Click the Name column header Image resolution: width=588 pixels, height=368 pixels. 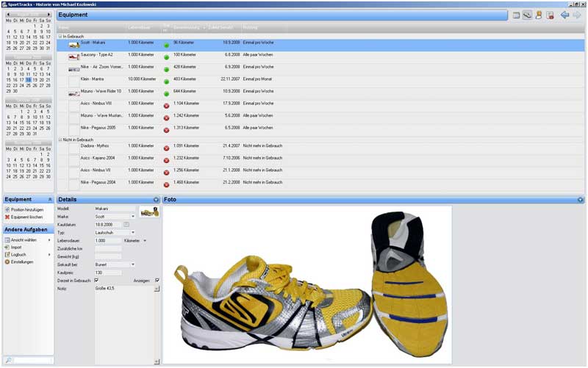[x=91, y=28]
